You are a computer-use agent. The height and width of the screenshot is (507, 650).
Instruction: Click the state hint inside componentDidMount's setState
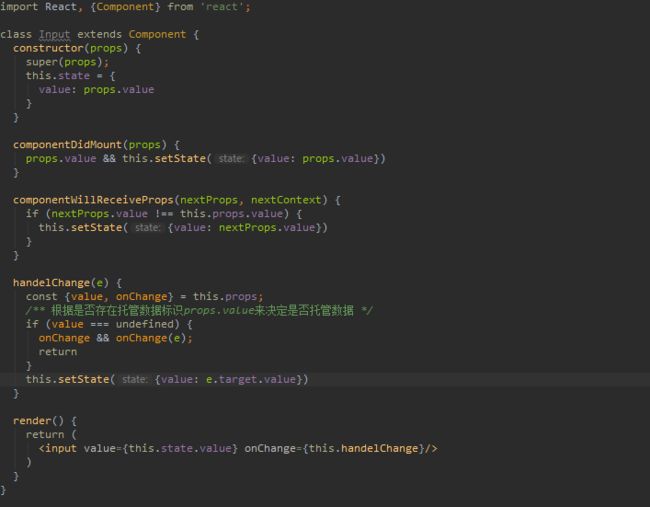tap(231, 159)
